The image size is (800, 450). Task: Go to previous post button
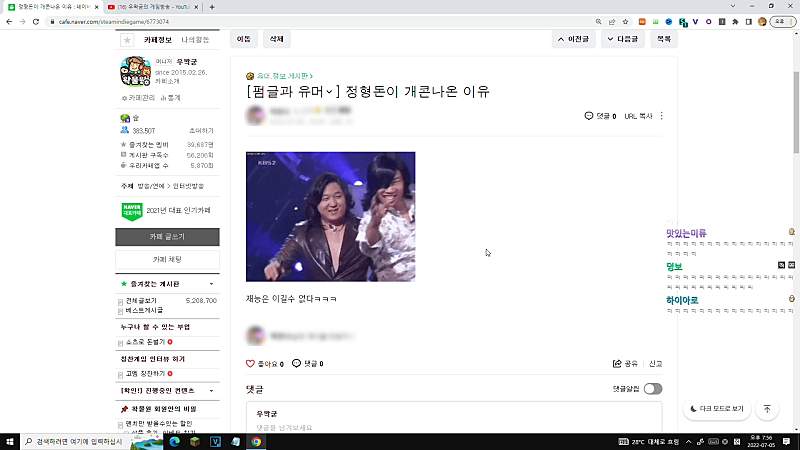[x=573, y=39]
